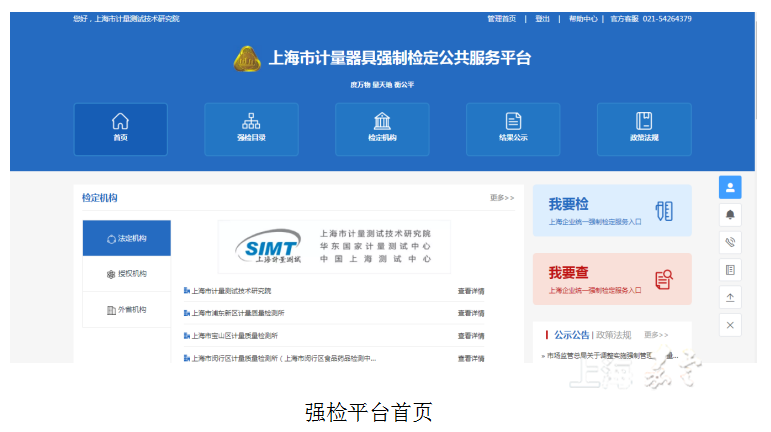This screenshot has width=771, height=432.
Task: Select the 外省机构 tab
Action: pos(127,310)
